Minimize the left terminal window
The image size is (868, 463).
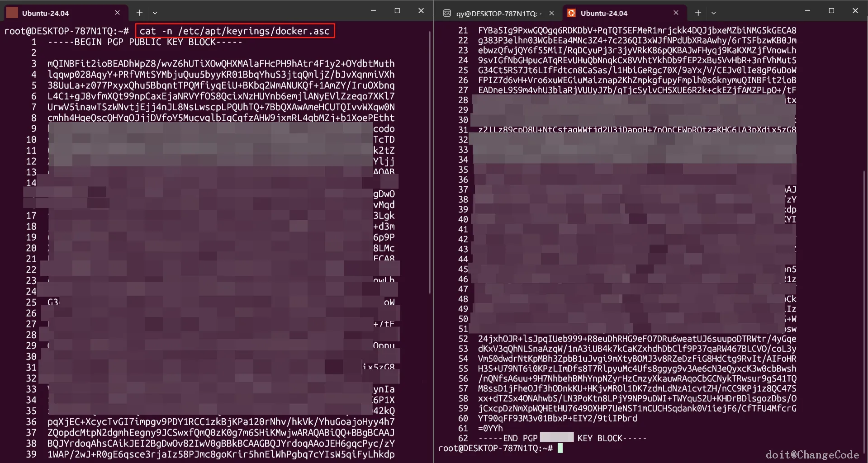(x=373, y=10)
